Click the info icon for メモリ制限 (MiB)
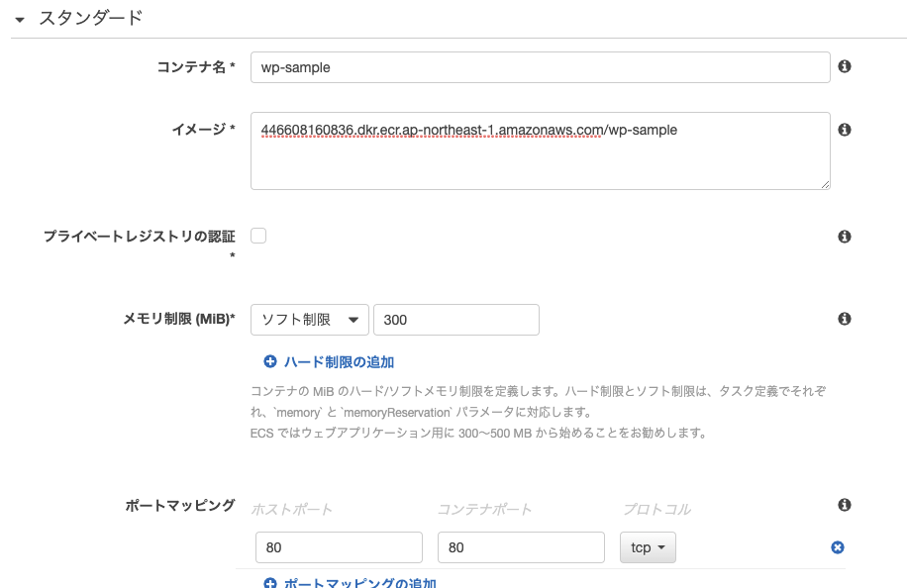Viewport: 907px width, 588px height. click(x=845, y=319)
